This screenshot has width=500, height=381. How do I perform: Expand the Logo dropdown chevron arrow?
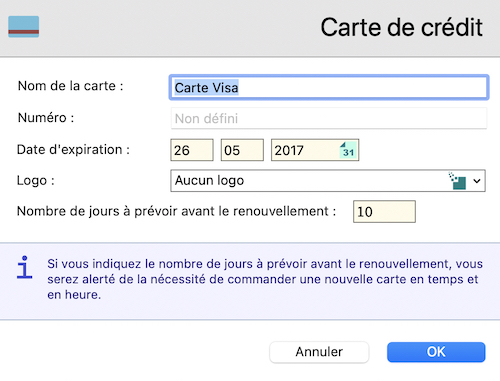pyautogui.click(x=477, y=181)
